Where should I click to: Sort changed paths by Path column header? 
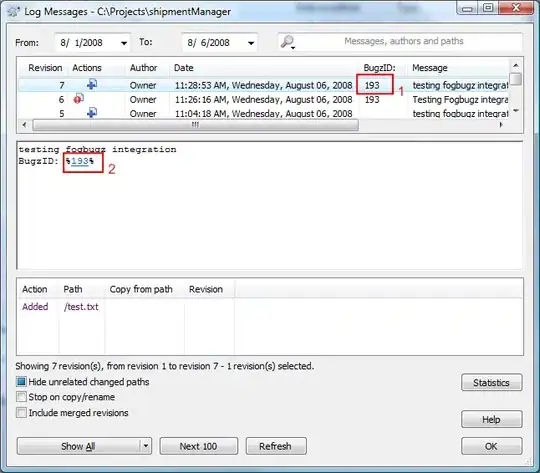click(73, 289)
